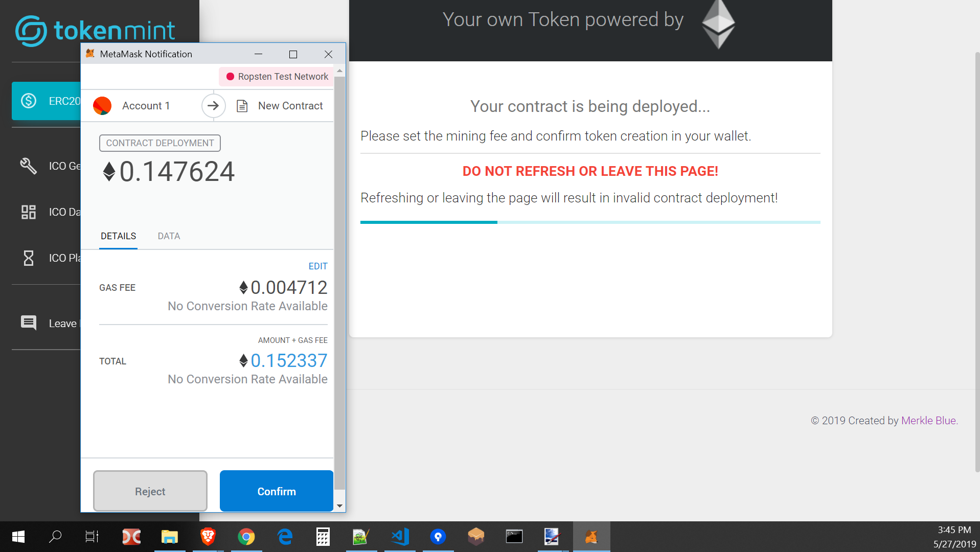Screen dimensions: 980x552
Task: Select the ICO Platform hourglass icon
Action: (28, 258)
